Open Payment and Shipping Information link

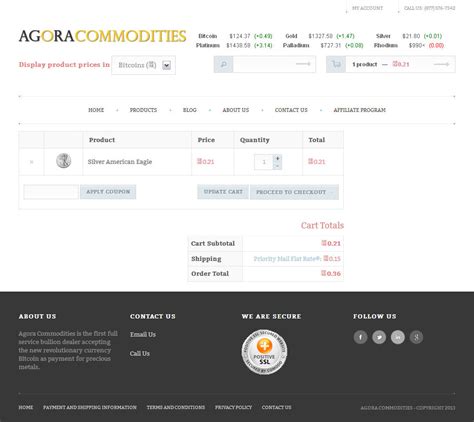[90, 407]
